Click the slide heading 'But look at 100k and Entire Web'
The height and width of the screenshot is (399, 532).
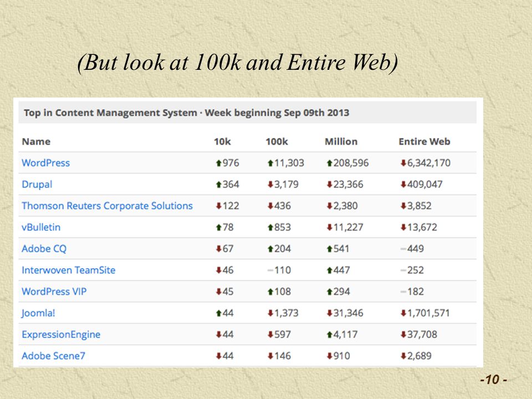[238, 63]
